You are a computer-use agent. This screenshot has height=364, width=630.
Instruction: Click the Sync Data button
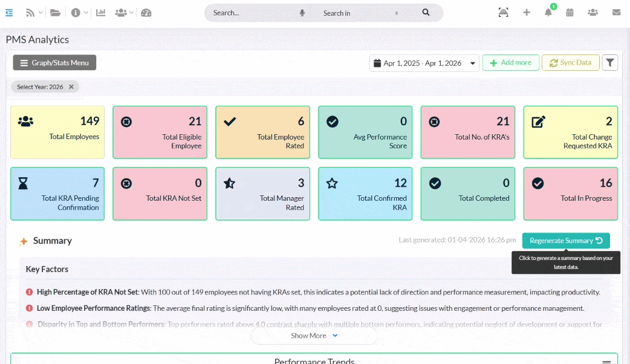point(571,63)
